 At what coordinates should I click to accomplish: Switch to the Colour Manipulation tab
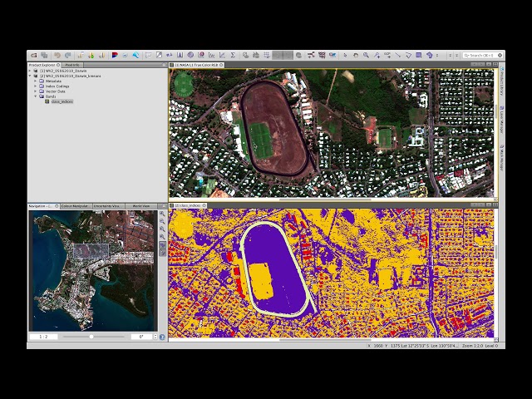76,206
